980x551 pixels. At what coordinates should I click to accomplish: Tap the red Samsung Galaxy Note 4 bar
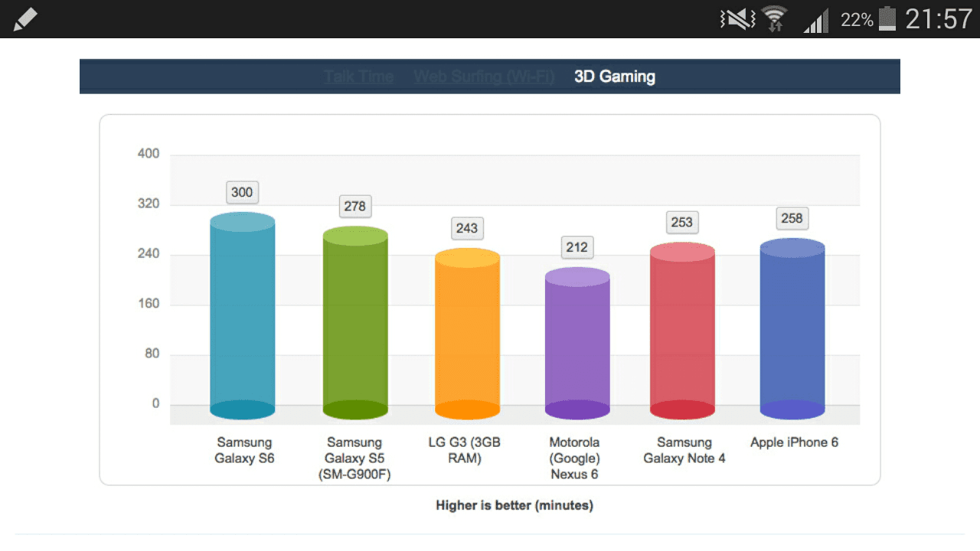coord(682,331)
